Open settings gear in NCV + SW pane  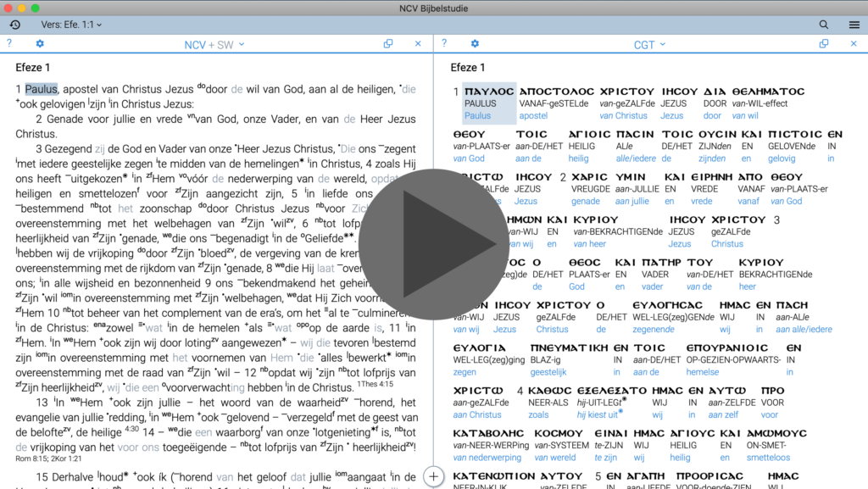pyautogui.click(x=40, y=44)
